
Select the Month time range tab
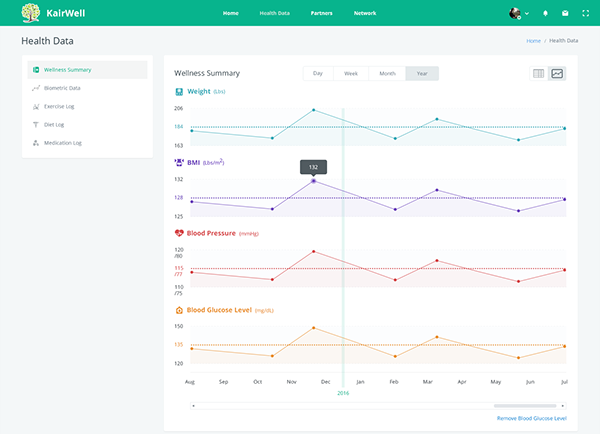[387, 73]
